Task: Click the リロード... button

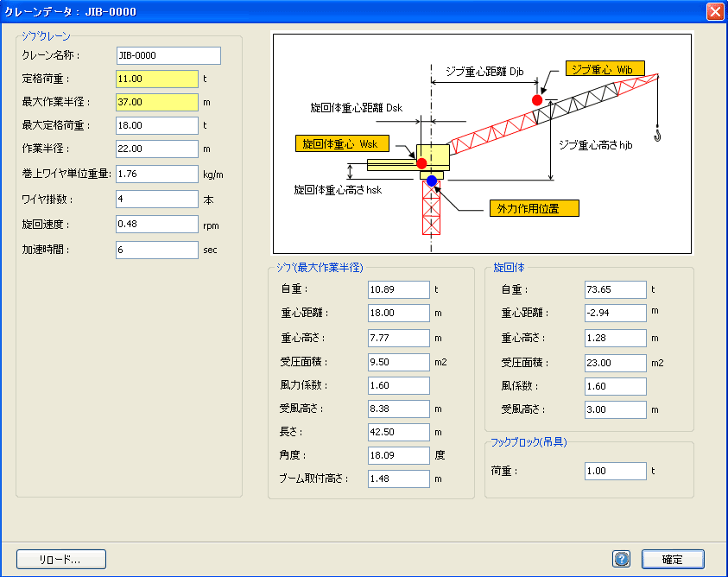Action: [61, 560]
